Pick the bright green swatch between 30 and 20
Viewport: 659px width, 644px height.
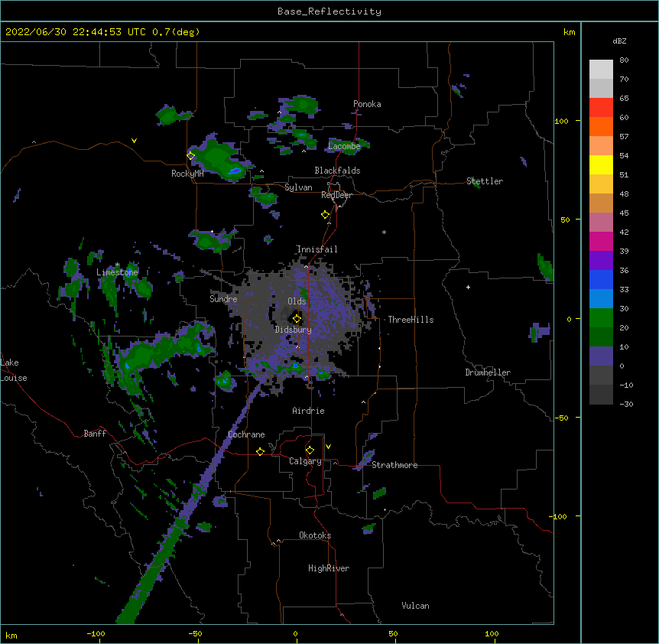pos(601,318)
